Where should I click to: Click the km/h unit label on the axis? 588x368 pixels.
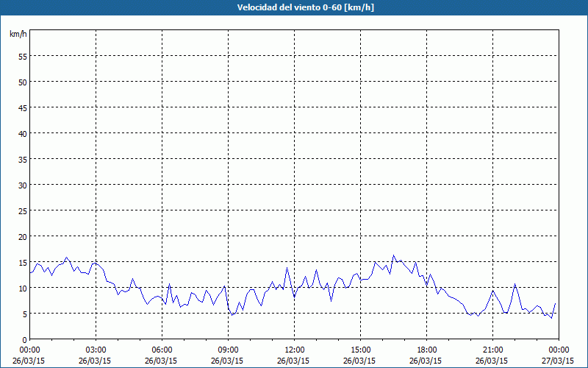[x=18, y=34]
